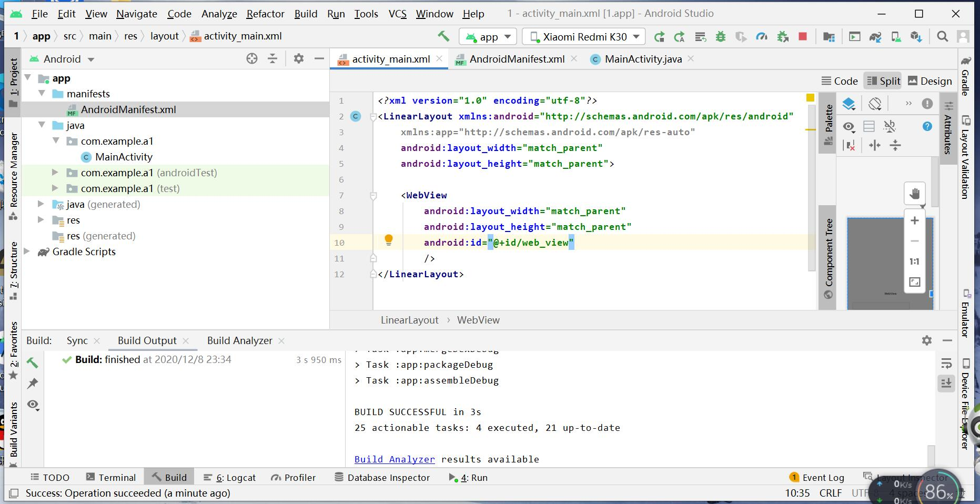Zoom in on the layout preview
This screenshot has height=504, width=980.
(914, 220)
